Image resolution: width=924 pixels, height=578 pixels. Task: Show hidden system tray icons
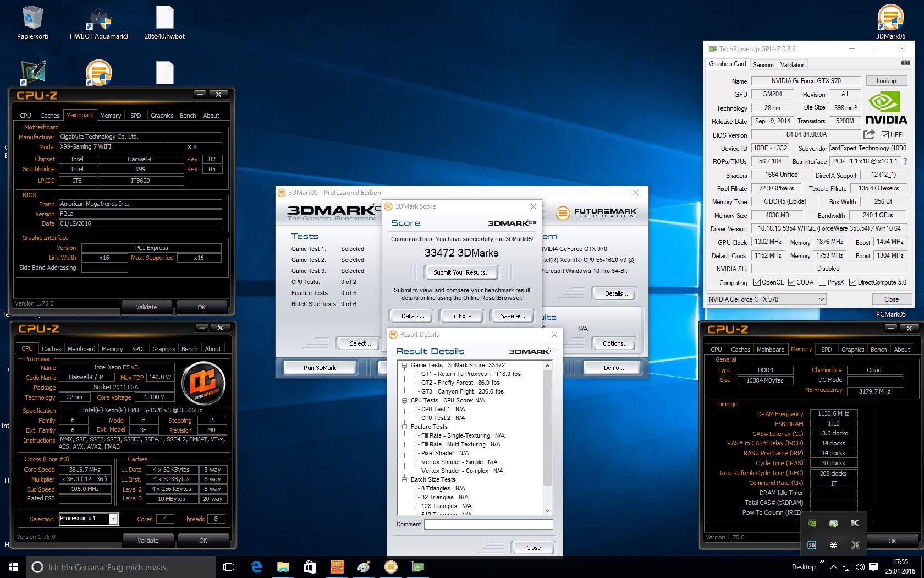pyautogui.click(x=834, y=567)
